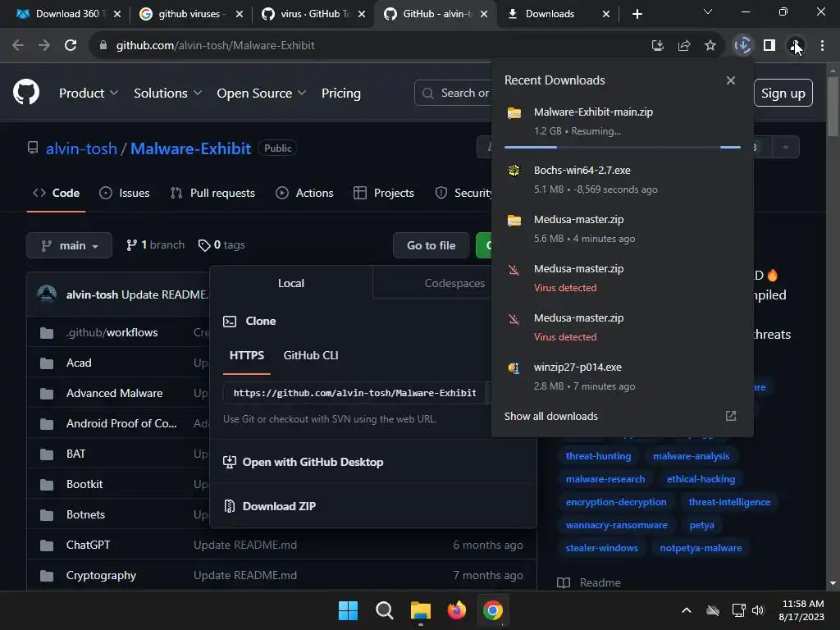Open the BAT folder
This screenshot has height=630, width=840.
75,454
